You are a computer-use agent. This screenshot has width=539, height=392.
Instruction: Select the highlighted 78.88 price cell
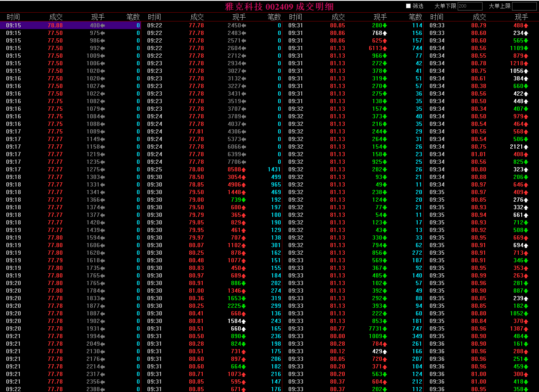click(55, 25)
